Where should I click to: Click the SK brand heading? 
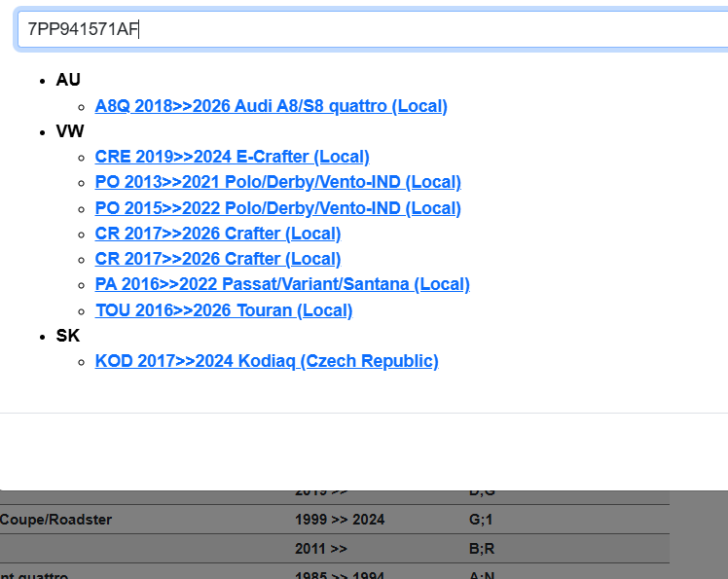coord(67,336)
